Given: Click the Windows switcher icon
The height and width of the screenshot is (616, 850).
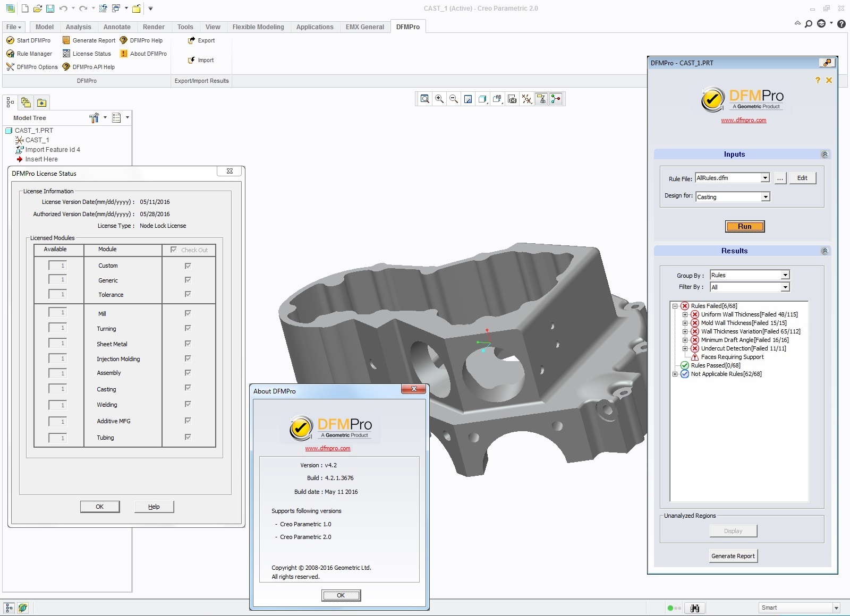Looking at the screenshot, I should (116, 8).
